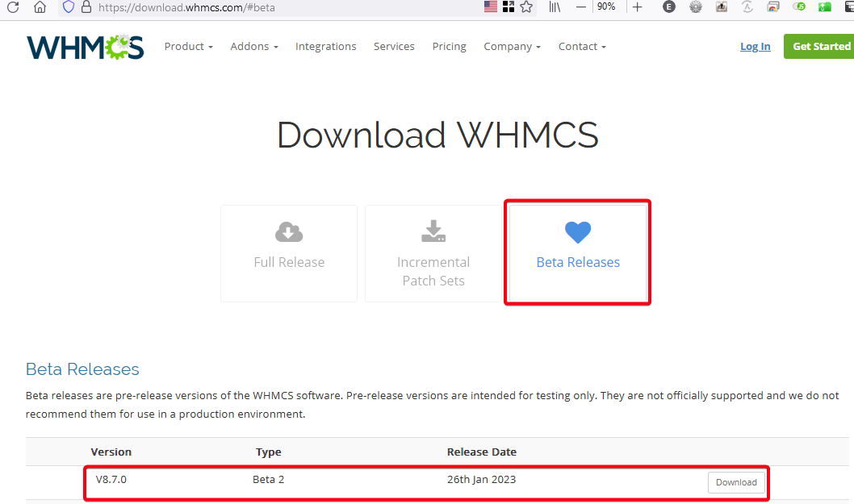Click the WHMCS logo
This screenshot has height=504, width=854.
86,47
